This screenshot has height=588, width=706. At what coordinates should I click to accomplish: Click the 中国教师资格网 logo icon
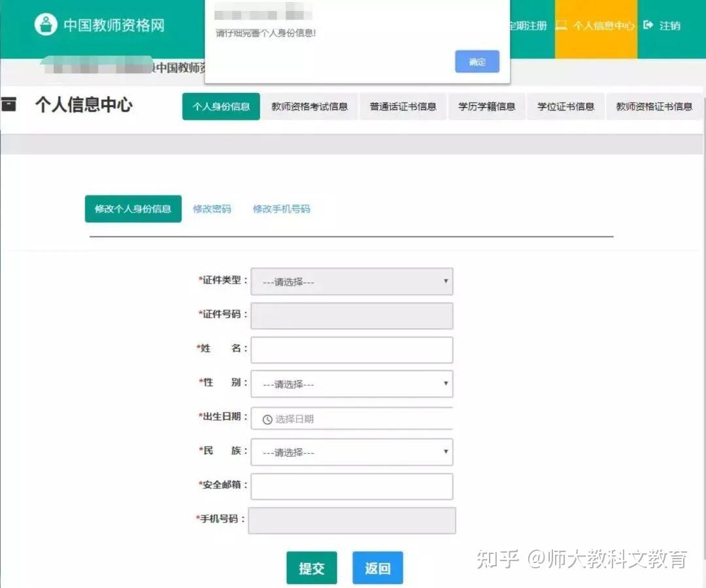pyautogui.click(x=46, y=25)
